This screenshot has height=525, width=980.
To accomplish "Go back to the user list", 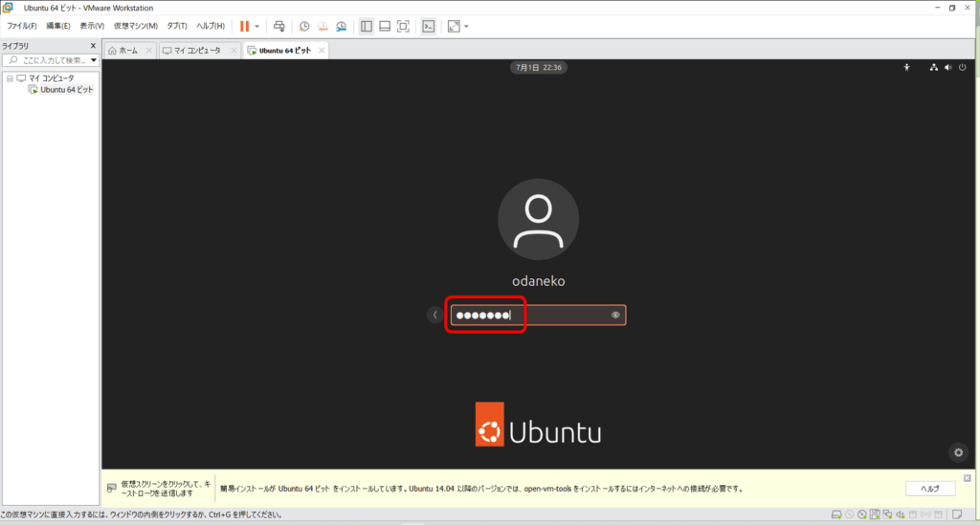I will pos(435,315).
